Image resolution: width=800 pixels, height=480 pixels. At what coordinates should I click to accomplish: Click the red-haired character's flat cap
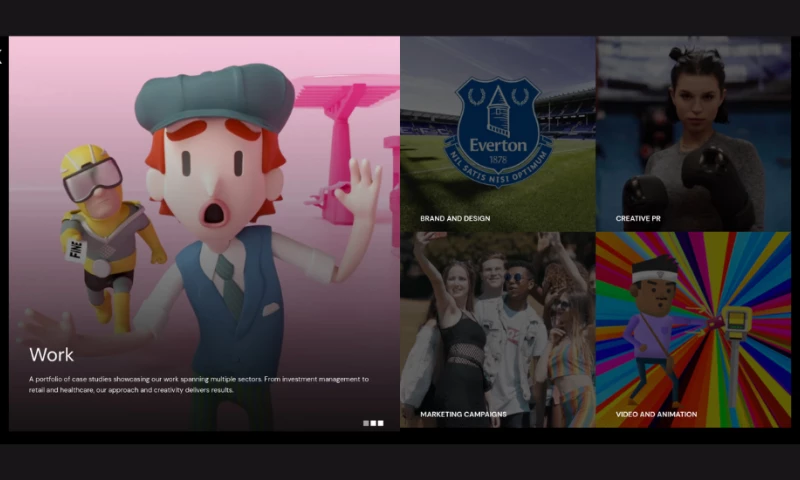click(214, 97)
